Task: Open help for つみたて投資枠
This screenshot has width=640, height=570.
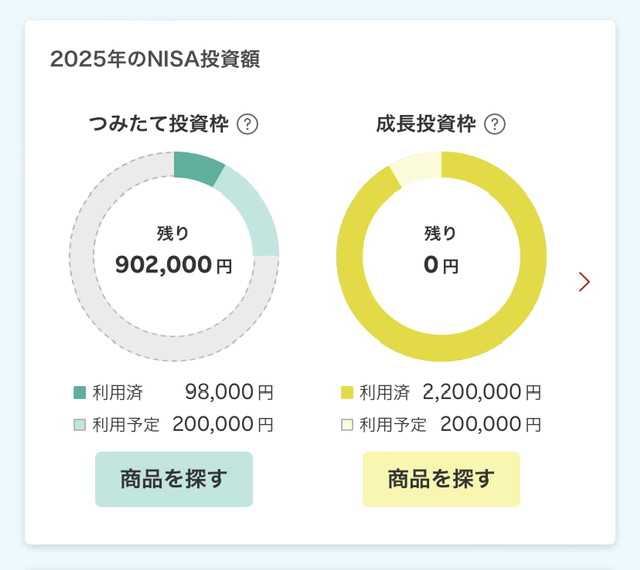Action: click(x=248, y=125)
